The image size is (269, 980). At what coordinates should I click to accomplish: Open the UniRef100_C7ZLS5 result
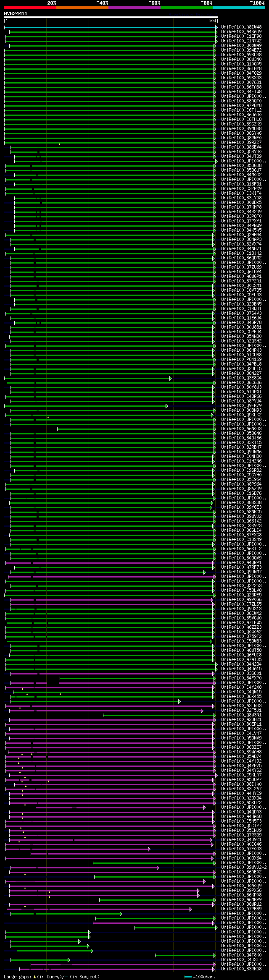241,604
